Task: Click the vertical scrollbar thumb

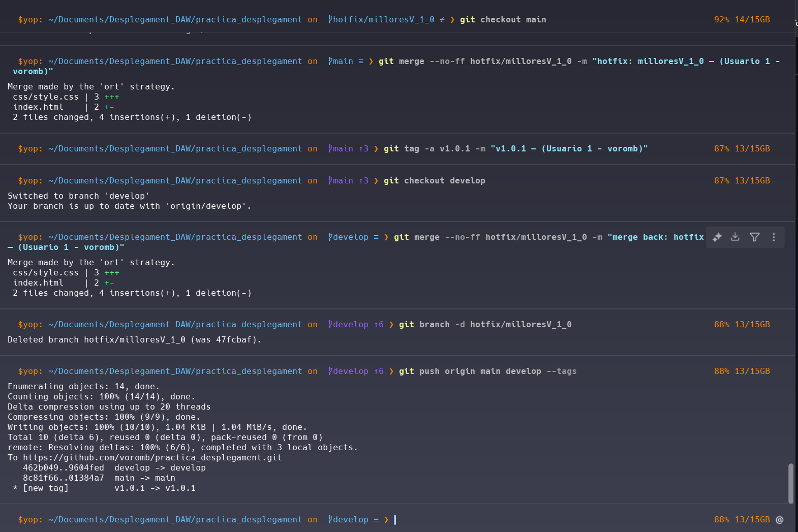Action: click(x=790, y=483)
